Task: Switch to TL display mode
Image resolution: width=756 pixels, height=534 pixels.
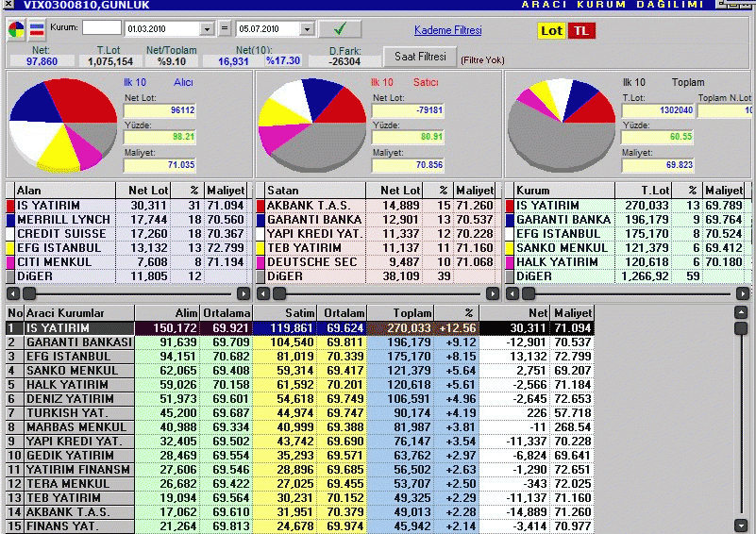Action: pos(581,31)
